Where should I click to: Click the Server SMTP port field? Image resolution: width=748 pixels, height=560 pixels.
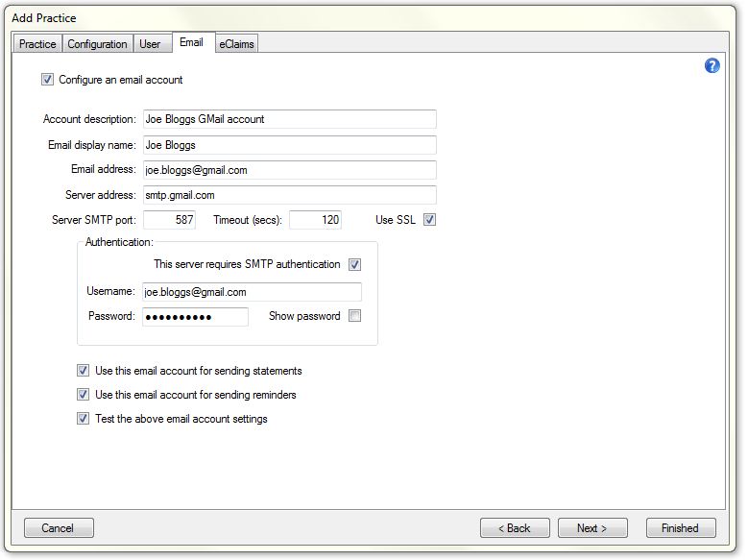click(169, 220)
